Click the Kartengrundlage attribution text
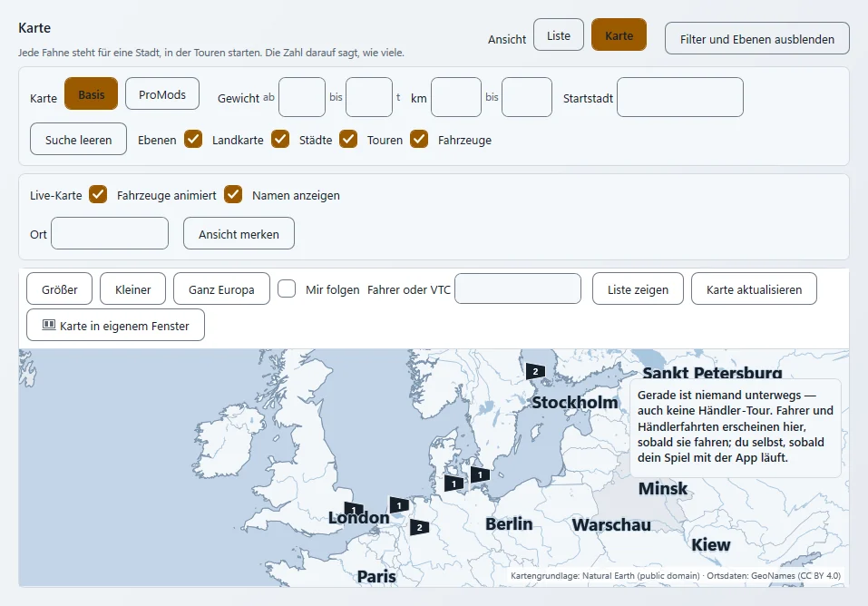This screenshot has height=606, width=868. pyautogui.click(x=676, y=575)
